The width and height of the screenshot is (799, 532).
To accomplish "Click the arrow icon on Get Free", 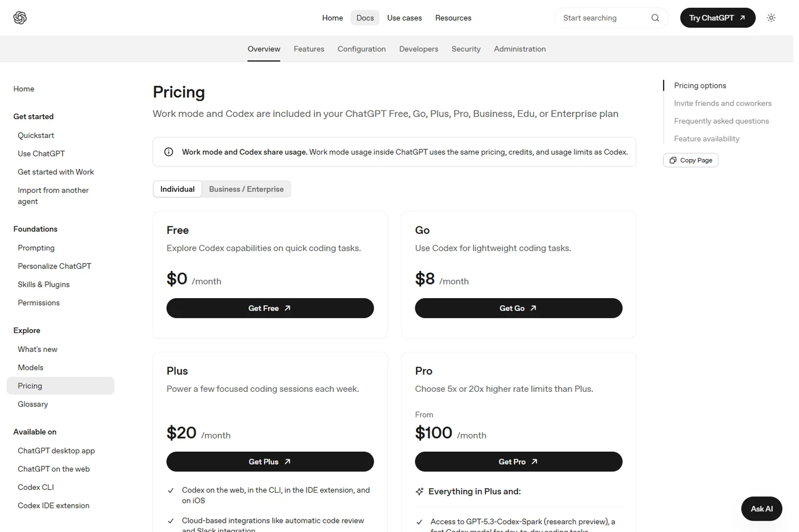I will 288,308.
